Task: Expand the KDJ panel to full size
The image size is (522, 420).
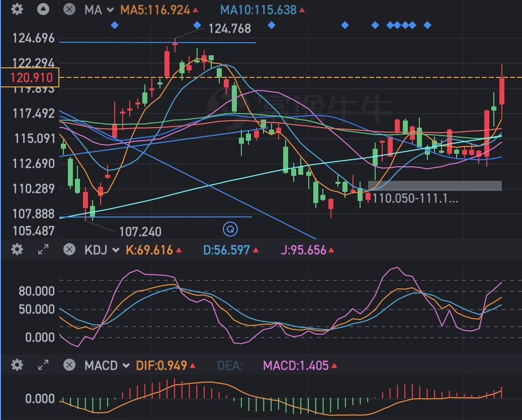Action: coord(44,250)
